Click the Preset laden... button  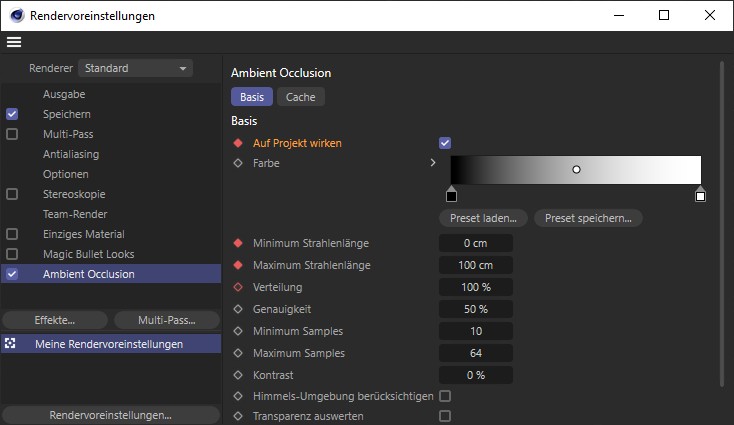point(483,218)
